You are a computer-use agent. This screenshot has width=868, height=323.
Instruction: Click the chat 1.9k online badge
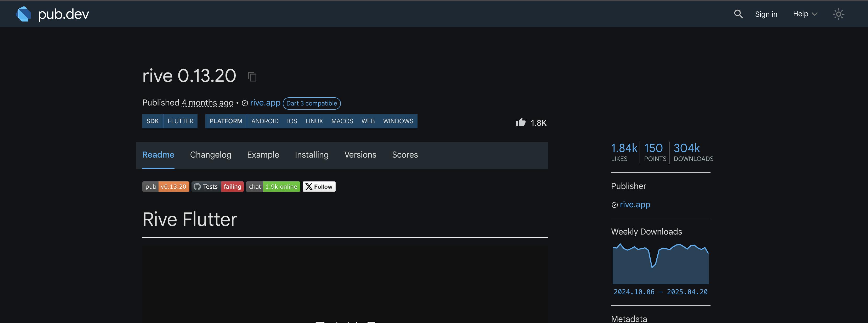tap(273, 186)
